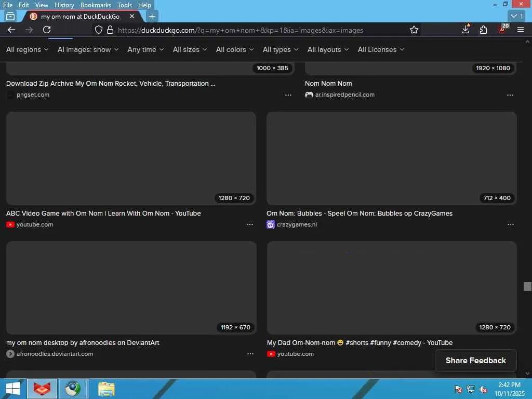Open the Edit menu
532x399 pixels.
(23, 5)
